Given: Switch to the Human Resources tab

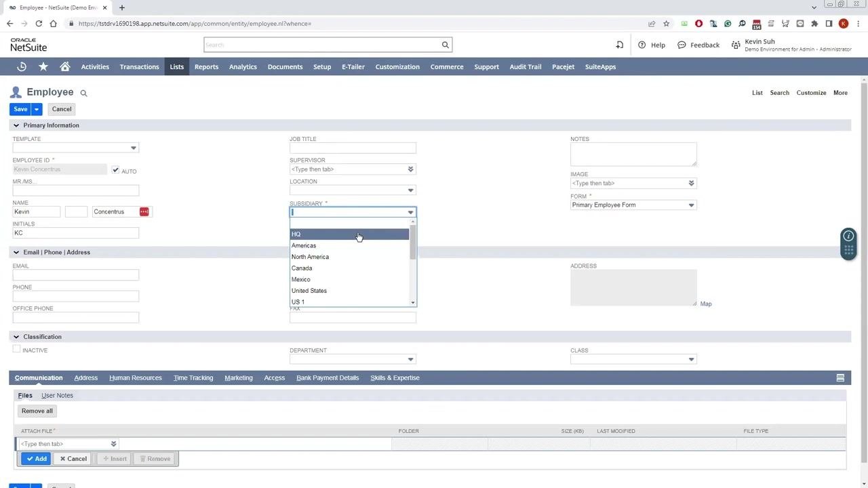Looking at the screenshot, I should (136, 378).
